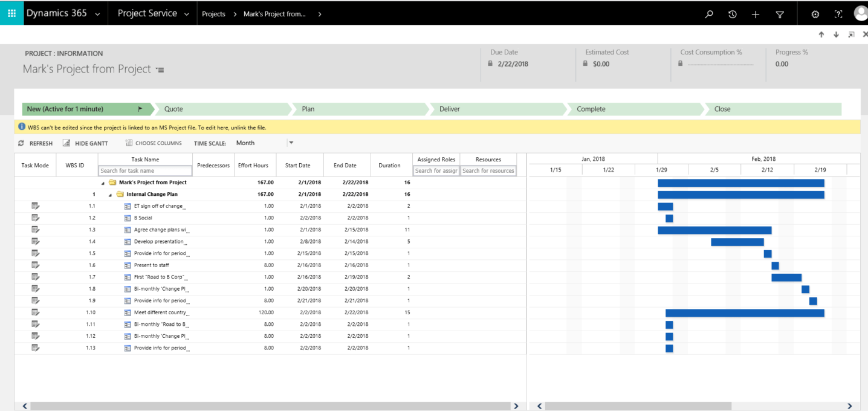Click the plus quick create icon

756,14
